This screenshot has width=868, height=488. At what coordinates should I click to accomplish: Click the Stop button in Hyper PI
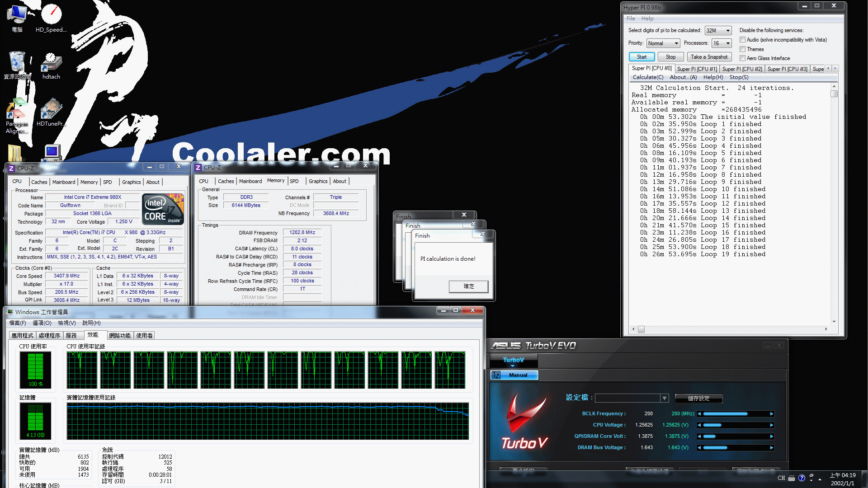coord(670,57)
